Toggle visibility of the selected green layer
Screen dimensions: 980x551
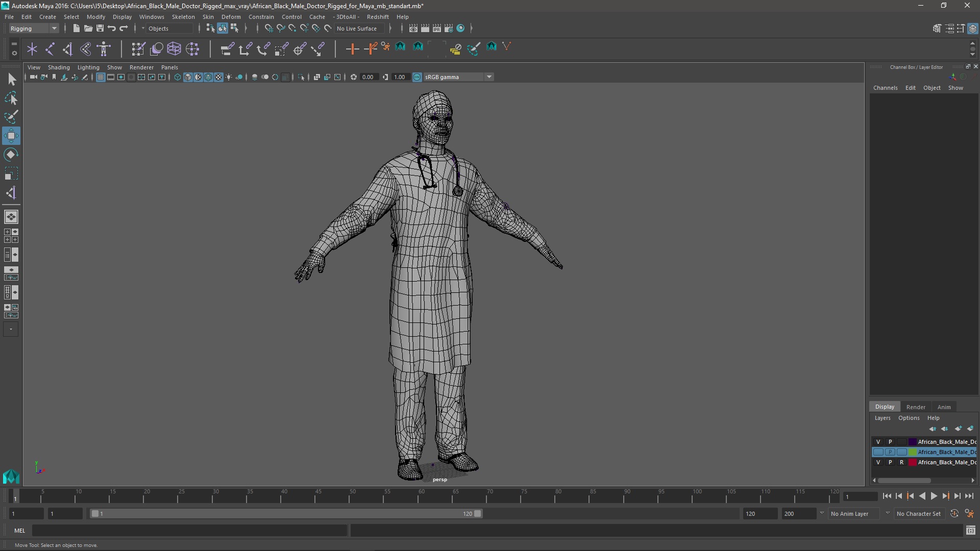(878, 452)
